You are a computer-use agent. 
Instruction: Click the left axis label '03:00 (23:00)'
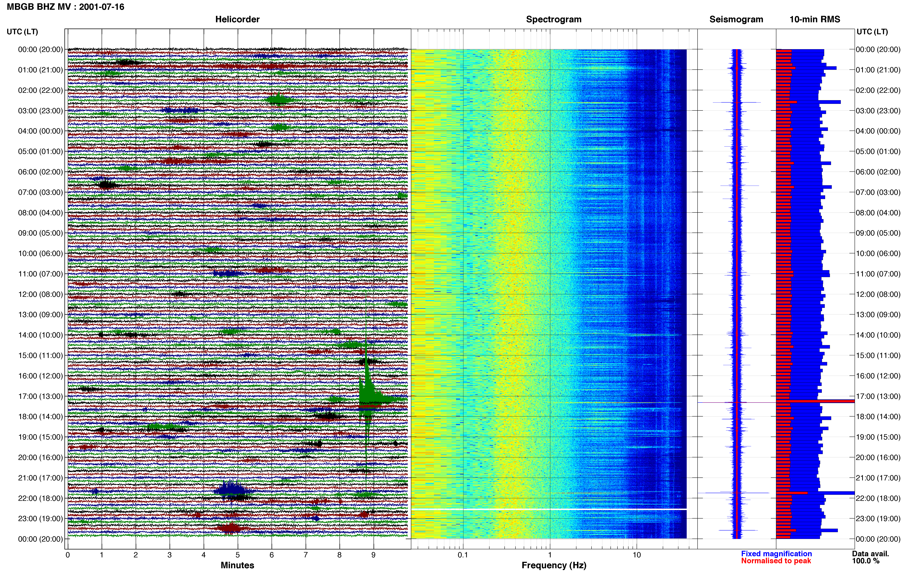coord(40,110)
